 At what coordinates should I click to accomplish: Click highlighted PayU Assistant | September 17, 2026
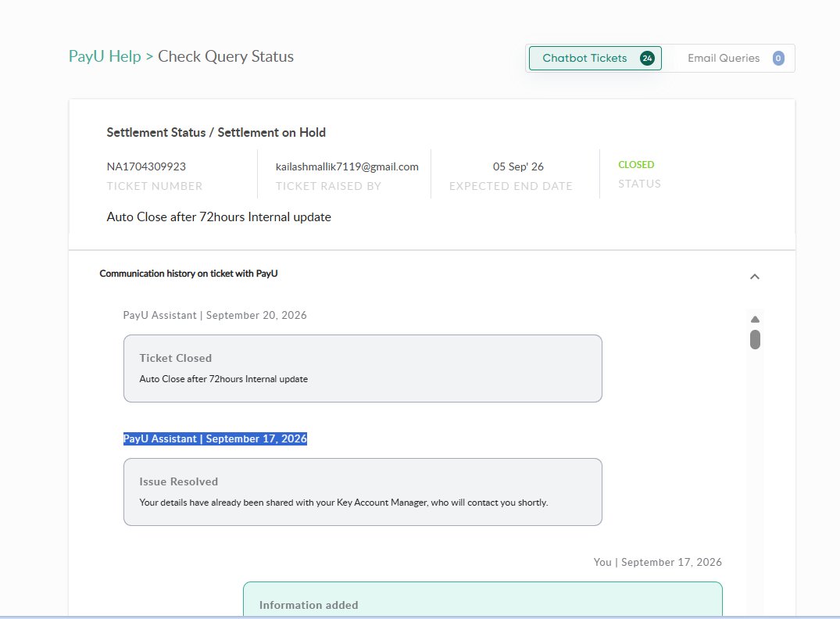click(x=215, y=438)
